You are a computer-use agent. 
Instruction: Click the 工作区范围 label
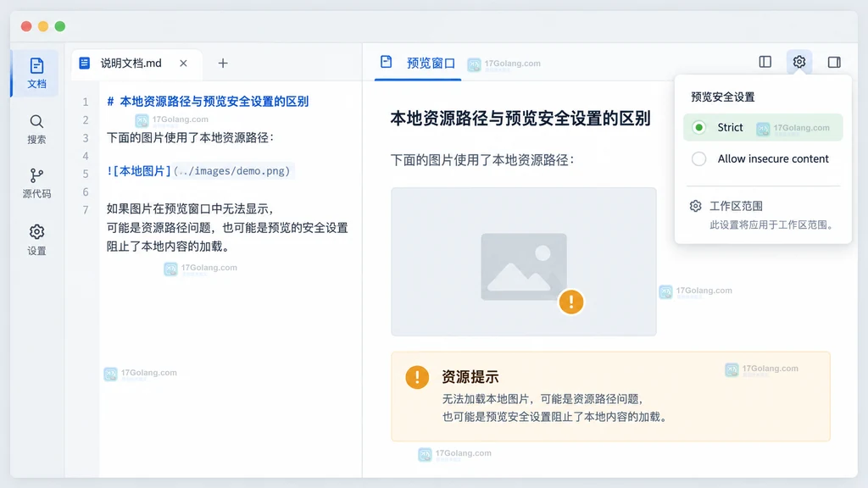pyautogui.click(x=736, y=206)
